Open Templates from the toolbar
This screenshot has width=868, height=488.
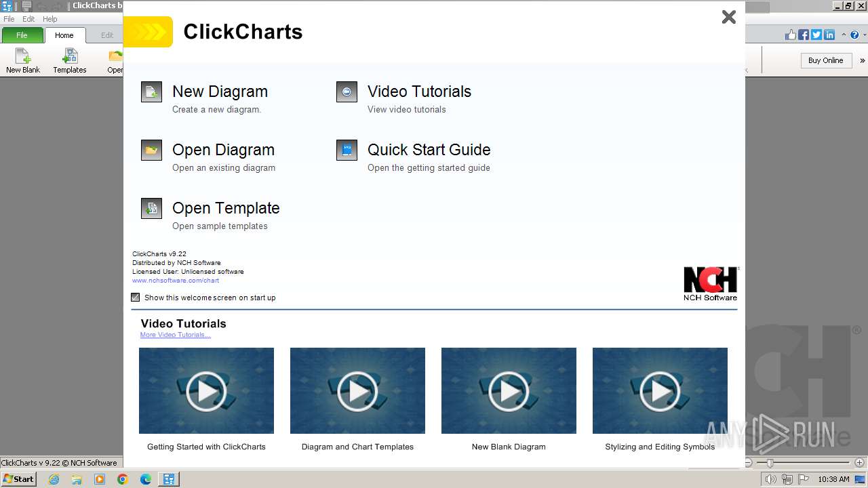[70, 60]
